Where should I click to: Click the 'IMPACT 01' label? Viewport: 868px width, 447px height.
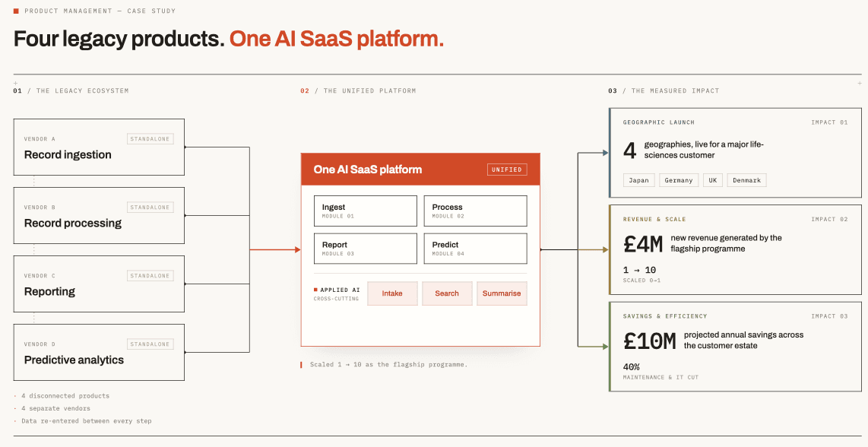click(x=829, y=122)
